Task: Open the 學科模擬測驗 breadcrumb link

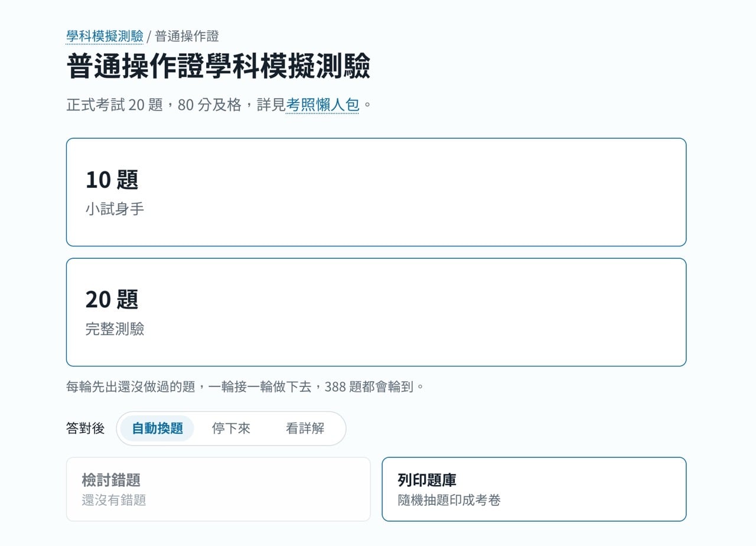Action: click(x=105, y=36)
